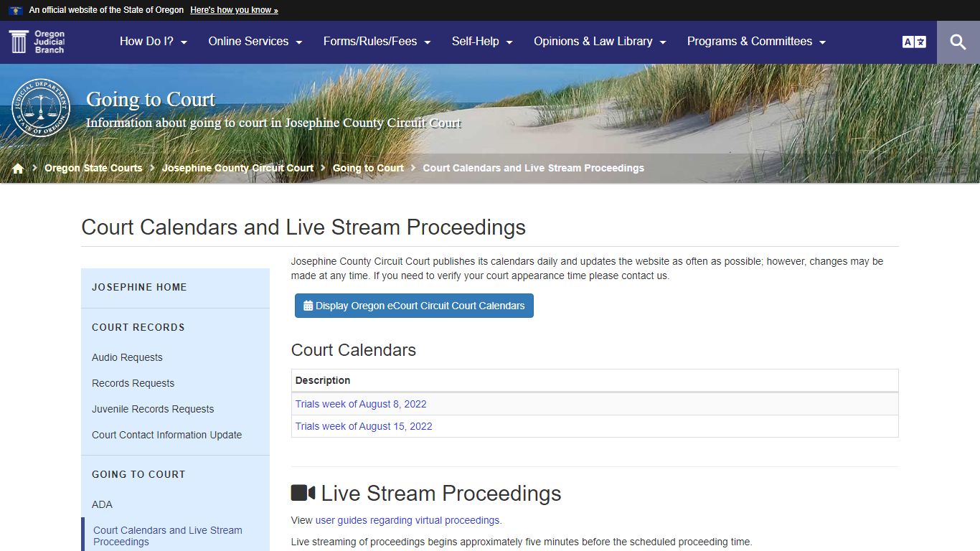The width and height of the screenshot is (980, 551).
Task: Open user guides regarding virtual proceedings link
Action: tap(407, 520)
